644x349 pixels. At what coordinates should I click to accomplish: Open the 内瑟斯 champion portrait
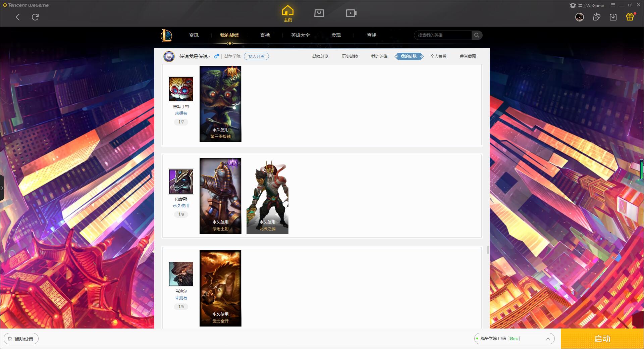(x=181, y=182)
